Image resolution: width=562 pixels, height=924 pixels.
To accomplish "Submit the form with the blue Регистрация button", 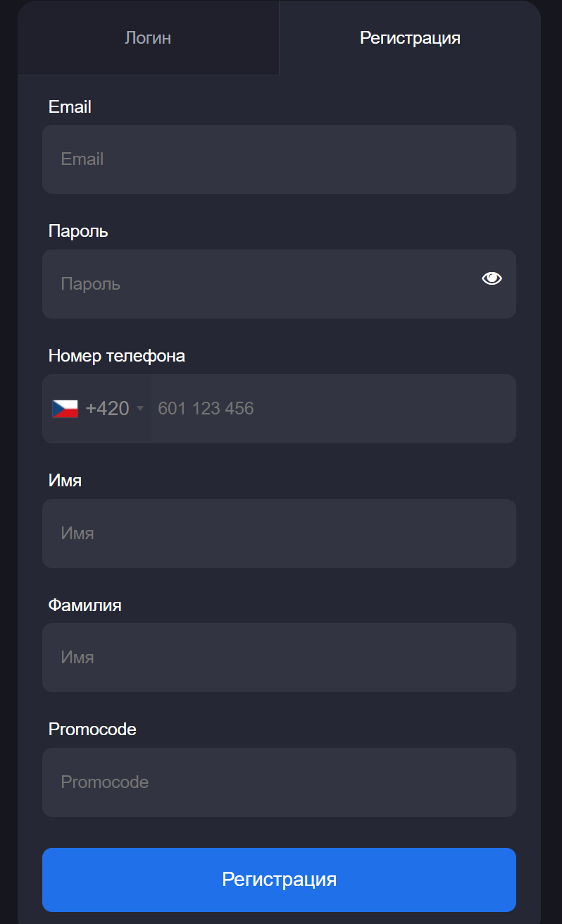I will pyautogui.click(x=279, y=880).
